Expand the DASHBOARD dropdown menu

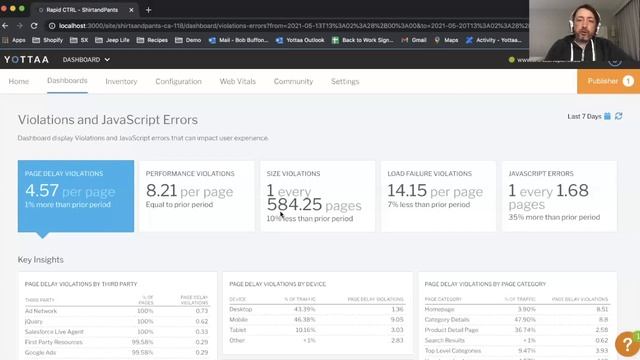(x=86, y=60)
